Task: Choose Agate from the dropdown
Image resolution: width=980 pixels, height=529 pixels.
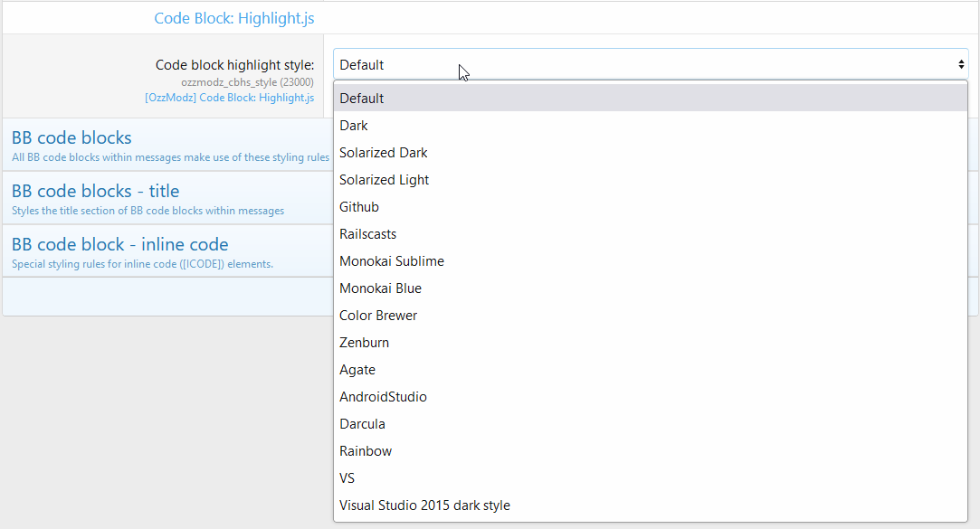Action: (x=357, y=370)
